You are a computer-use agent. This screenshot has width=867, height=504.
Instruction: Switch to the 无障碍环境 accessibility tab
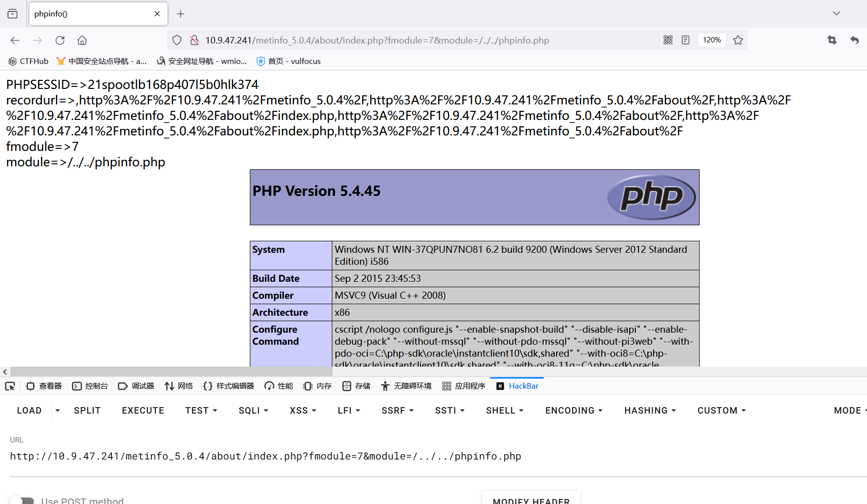pyautogui.click(x=406, y=386)
